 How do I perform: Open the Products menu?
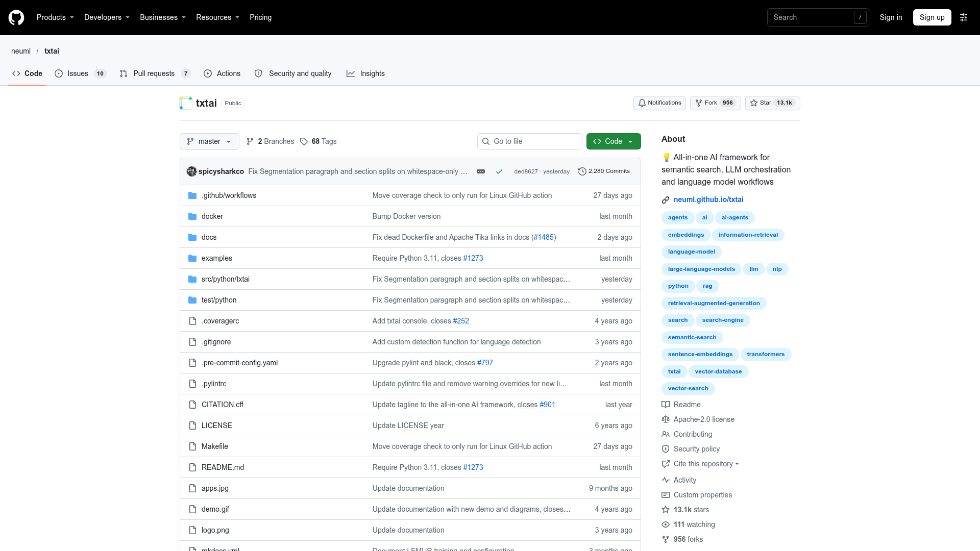click(x=55, y=17)
